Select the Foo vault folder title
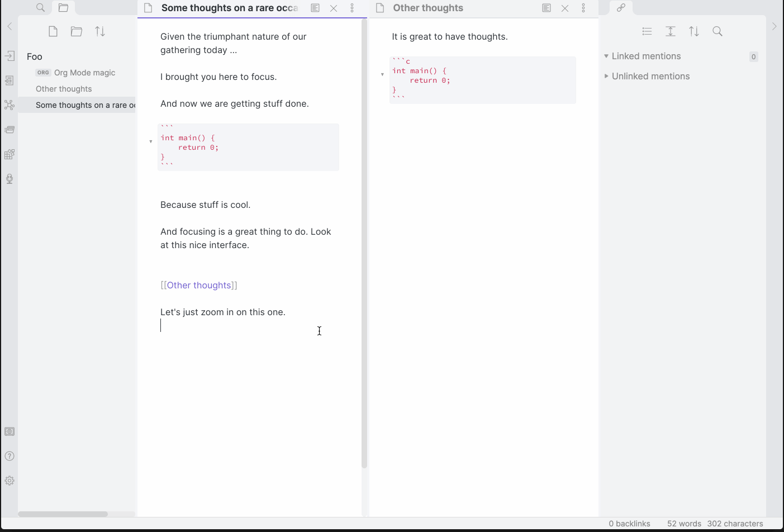 (35, 56)
